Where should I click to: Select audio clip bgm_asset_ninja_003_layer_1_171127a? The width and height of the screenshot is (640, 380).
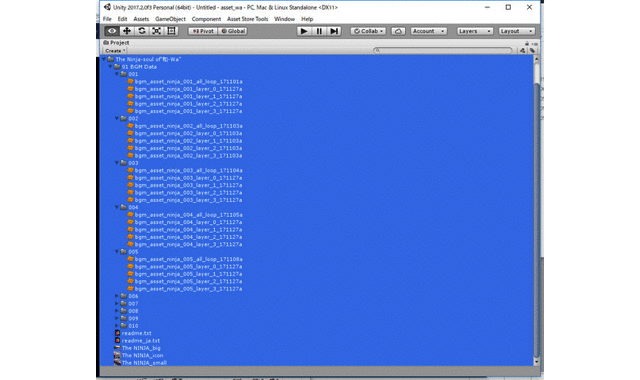[x=188, y=185]
